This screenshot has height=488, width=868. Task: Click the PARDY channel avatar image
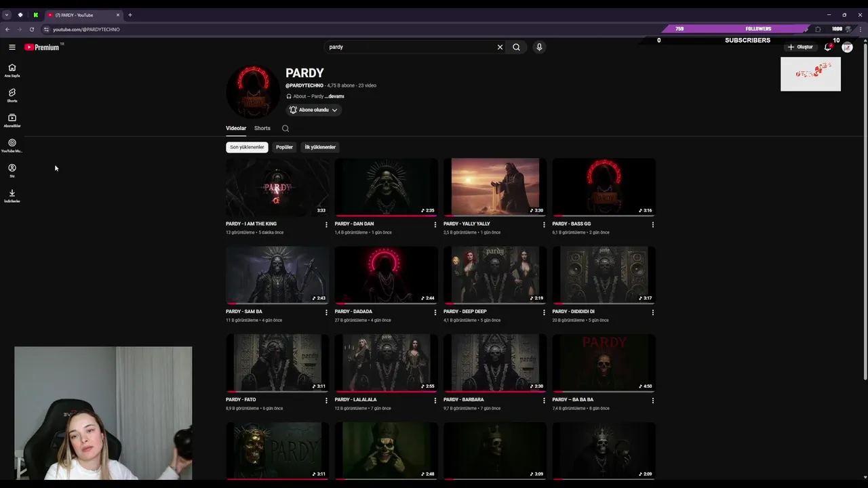253,92
